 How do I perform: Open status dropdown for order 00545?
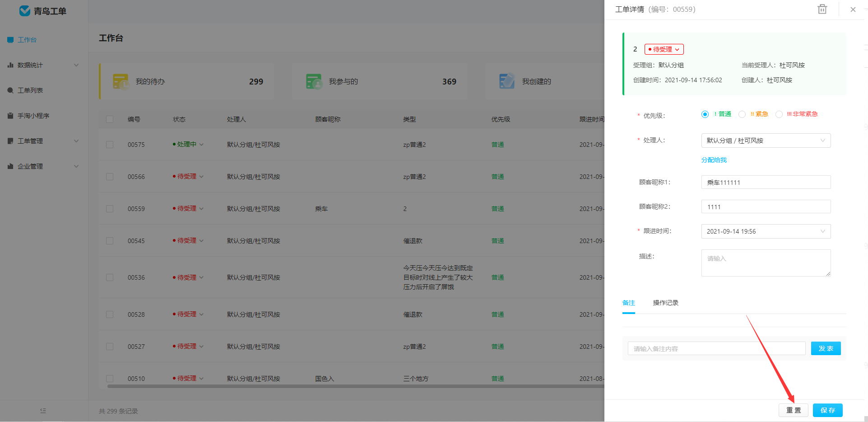(x=188, y=241)
